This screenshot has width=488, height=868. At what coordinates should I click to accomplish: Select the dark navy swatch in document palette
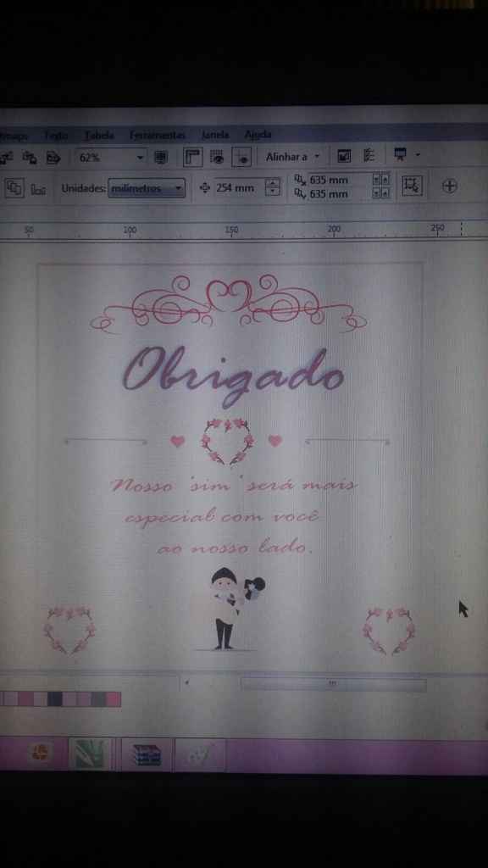click(x=55, y=699)
